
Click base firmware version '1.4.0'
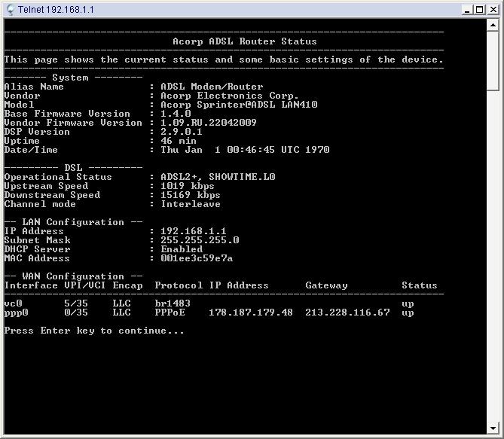point(176,114)
